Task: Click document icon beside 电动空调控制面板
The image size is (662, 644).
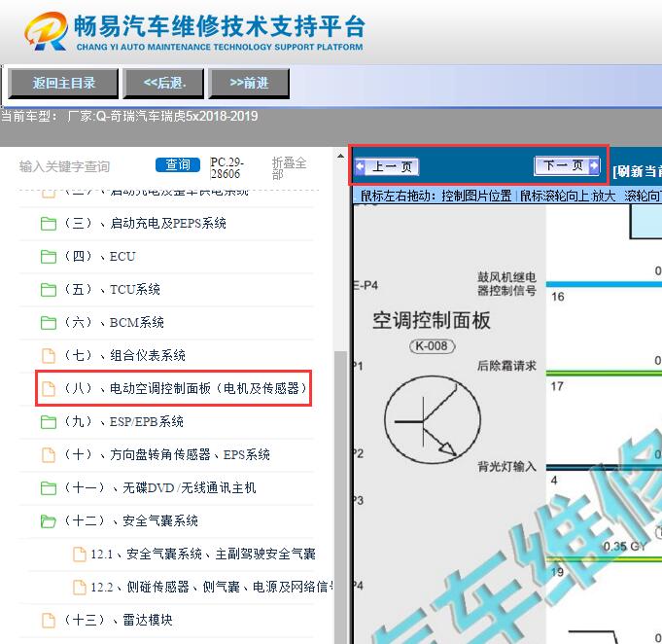Action: tap(49, 389)
